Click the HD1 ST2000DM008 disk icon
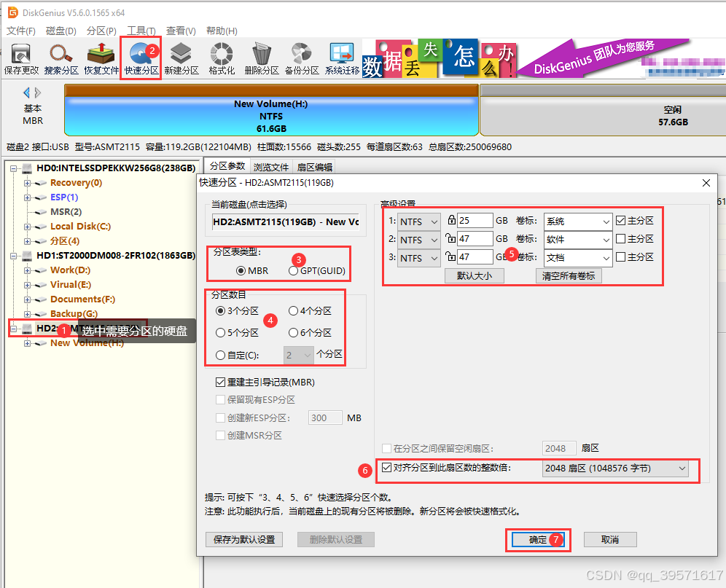Image resolution: width=726 pixels, height=588 pixels. tap(28, 256)
